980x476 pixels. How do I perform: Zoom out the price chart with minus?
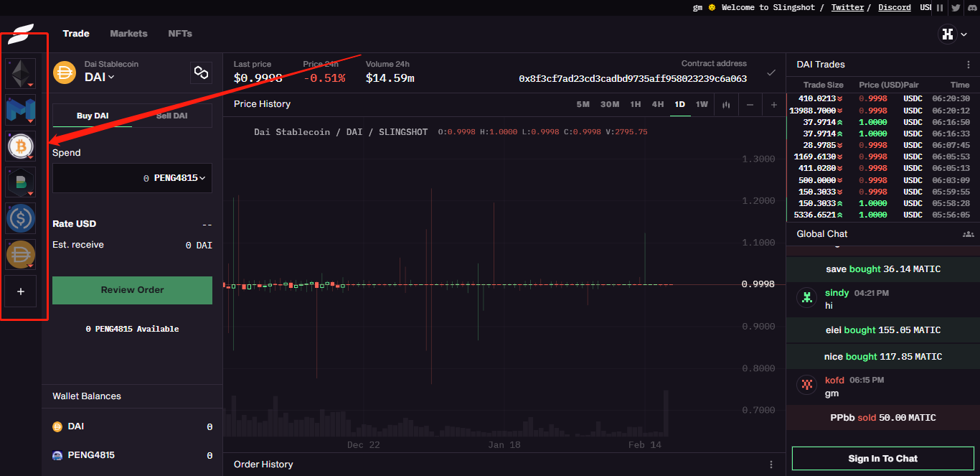pos(750,105)
